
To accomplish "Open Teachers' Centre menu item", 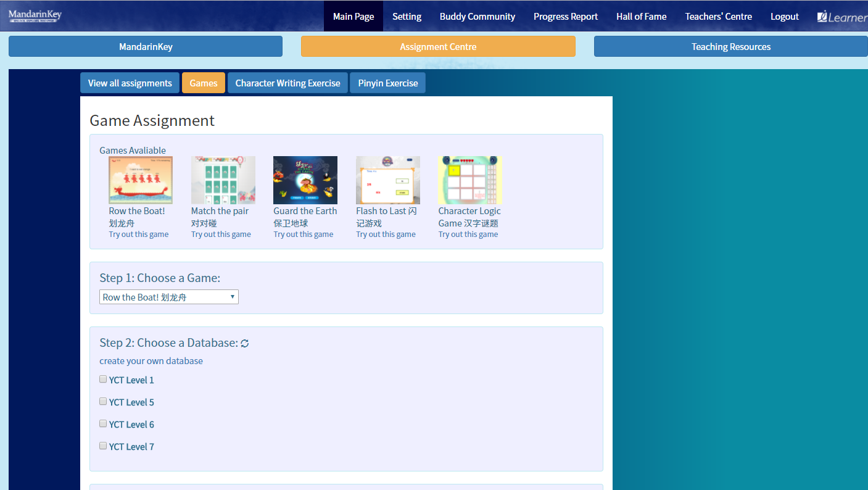I will click(719, 16).
